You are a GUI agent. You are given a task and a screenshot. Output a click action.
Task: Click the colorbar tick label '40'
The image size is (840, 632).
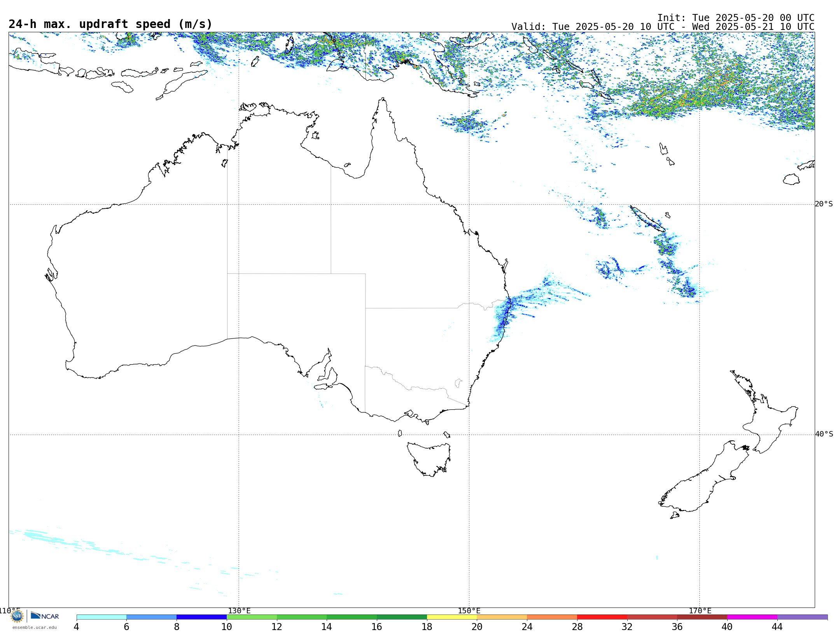pyautogui.click(x=727, y=627)
